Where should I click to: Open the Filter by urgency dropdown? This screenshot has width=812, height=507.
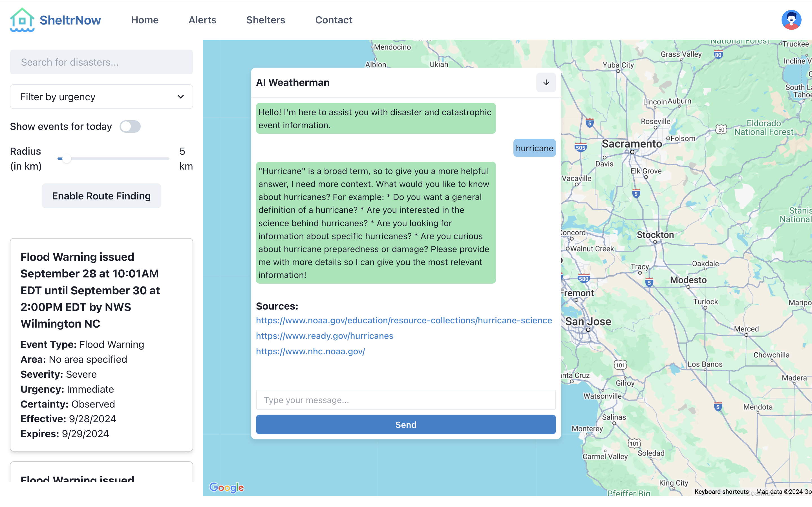[101, 97]
